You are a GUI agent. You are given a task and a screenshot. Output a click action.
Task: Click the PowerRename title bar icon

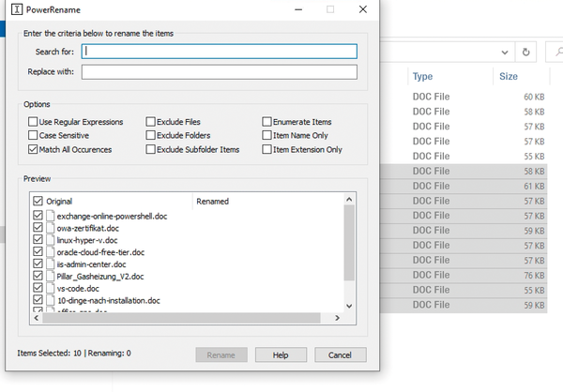17,9
